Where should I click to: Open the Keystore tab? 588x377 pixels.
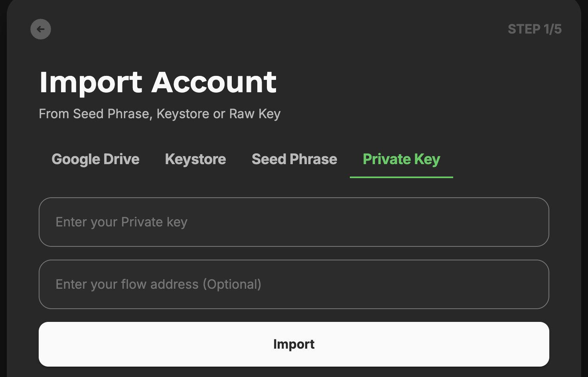click(x=195, y=159)
